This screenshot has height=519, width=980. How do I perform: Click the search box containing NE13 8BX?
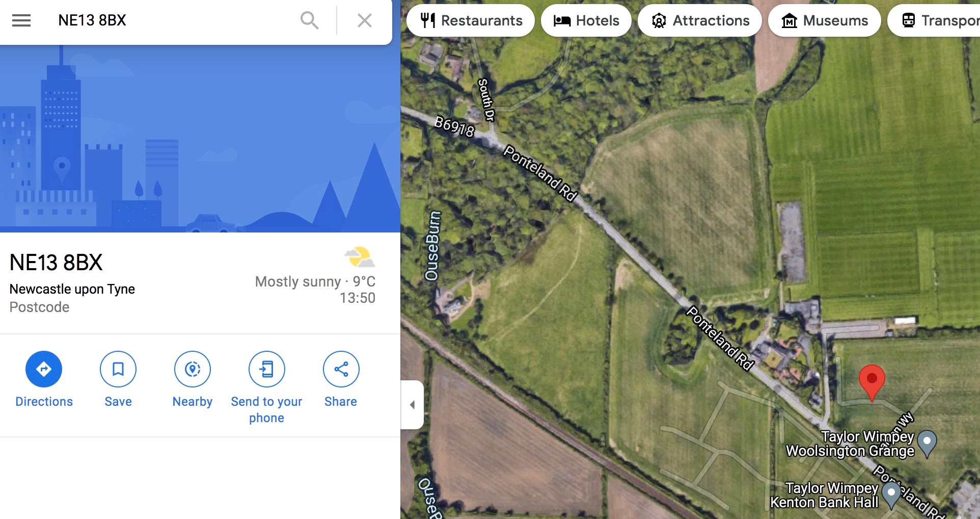[173, 20]
